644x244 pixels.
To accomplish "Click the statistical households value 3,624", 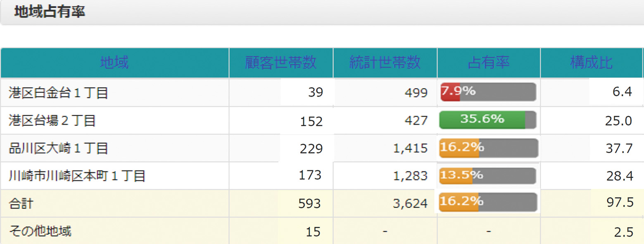I will 411,203.
